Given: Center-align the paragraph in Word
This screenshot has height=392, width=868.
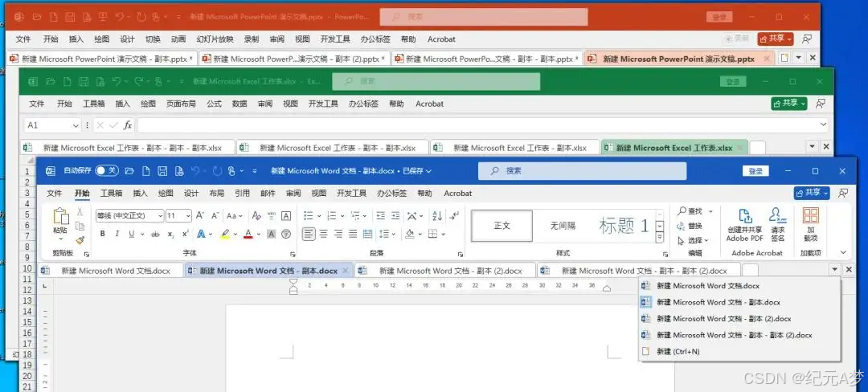Looking at the screenshot, I should tap(324, 234).
